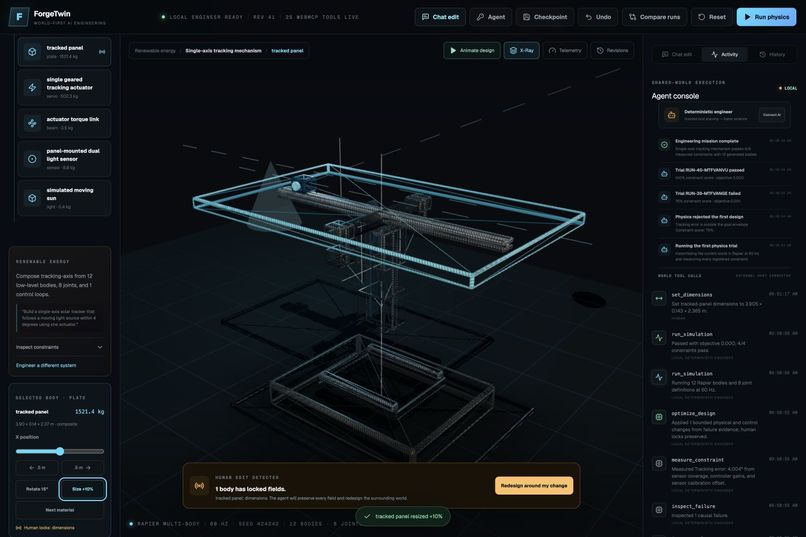Viewport: 806px width, 537px height.
Task: Click Next material button
Action: 60,510
